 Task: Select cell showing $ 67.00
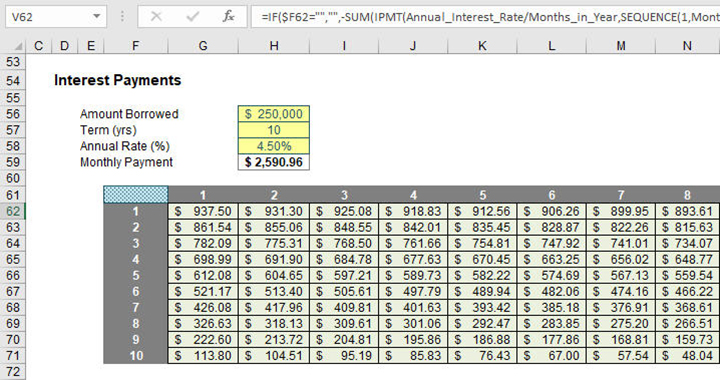pyautogui.click(x=551, y=356)
